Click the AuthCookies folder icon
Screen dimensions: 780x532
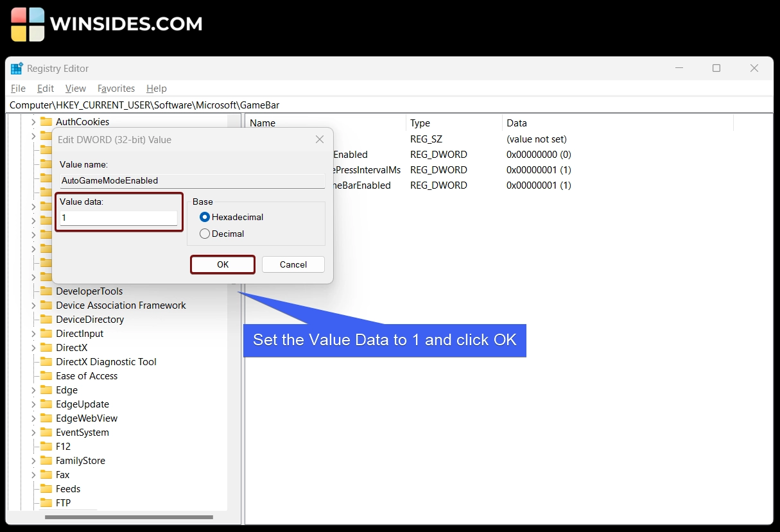[x=46, y=121]
